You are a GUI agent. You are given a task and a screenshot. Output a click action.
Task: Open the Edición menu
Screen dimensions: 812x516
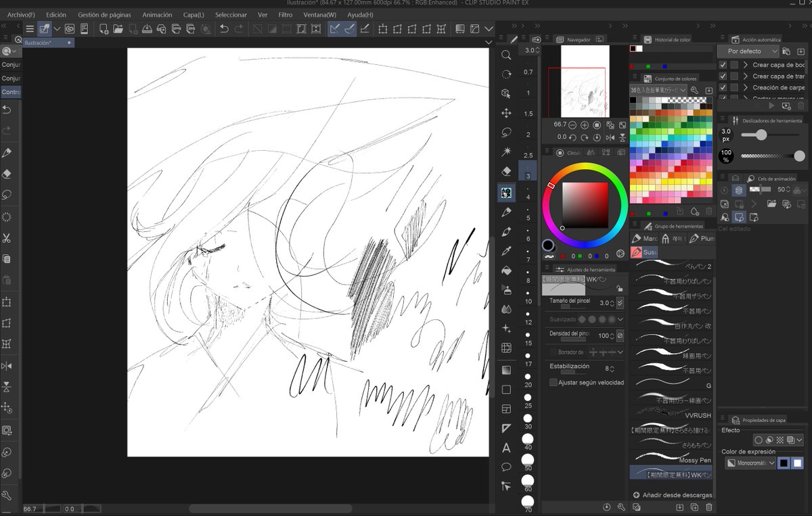tap(56, 14)
